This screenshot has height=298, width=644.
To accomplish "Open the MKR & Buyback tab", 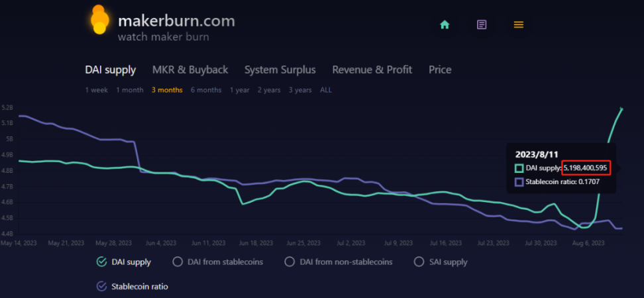I will pyautogui.click(x=189, y=70).
